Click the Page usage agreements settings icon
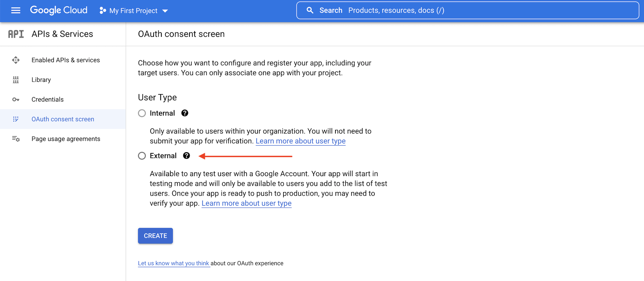Screen dimensions: 644x281 click(x=16, y=139)
